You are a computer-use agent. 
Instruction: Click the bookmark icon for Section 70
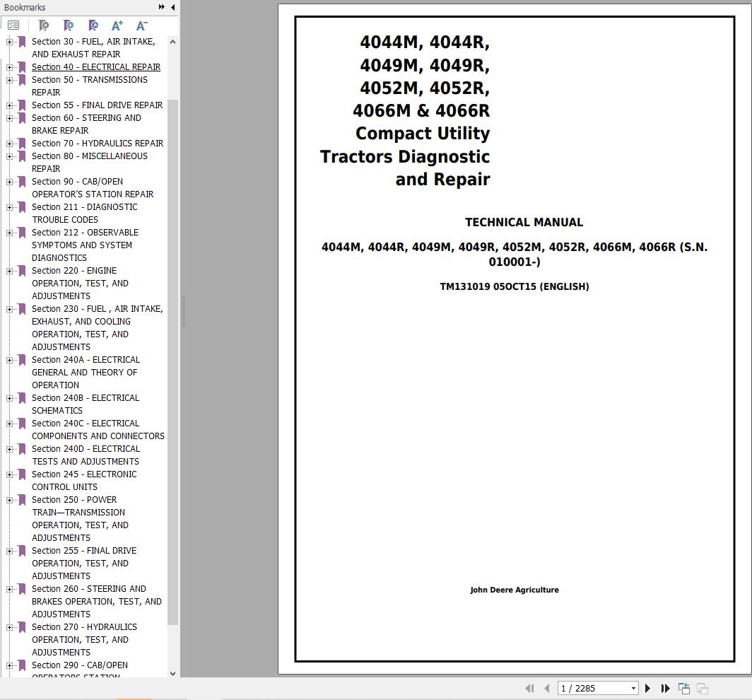tap(22, 143)
